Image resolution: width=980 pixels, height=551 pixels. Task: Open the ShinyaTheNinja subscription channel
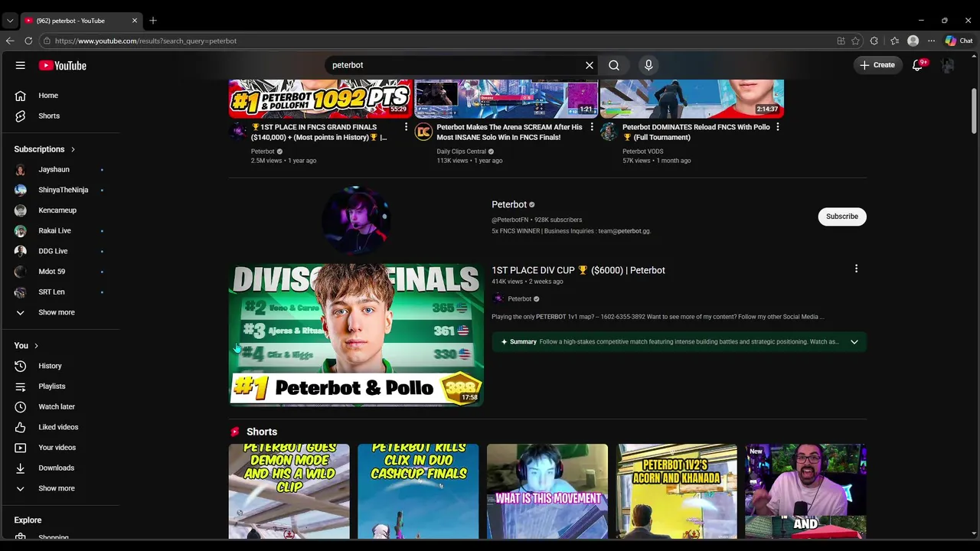(x=61, y=190)
